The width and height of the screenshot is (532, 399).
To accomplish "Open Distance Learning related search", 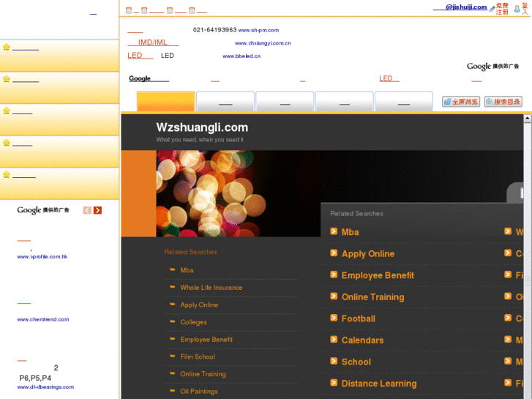I will [x=379, y=384].
